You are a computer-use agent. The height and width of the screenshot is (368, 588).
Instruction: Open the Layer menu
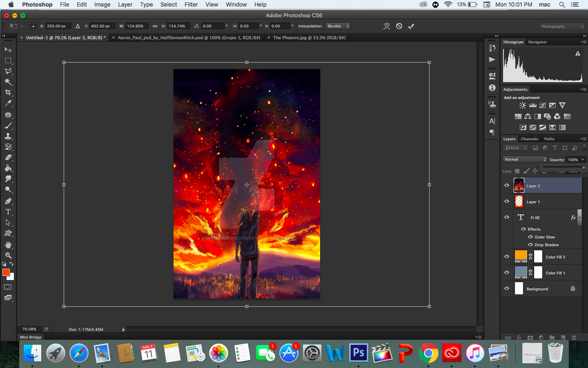point(125,4)
